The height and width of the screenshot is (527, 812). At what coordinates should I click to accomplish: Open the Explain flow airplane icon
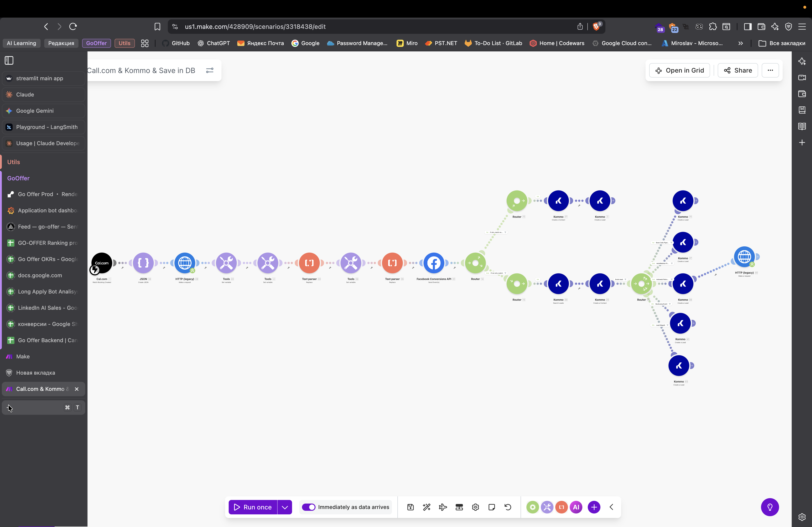click(443, 507)
